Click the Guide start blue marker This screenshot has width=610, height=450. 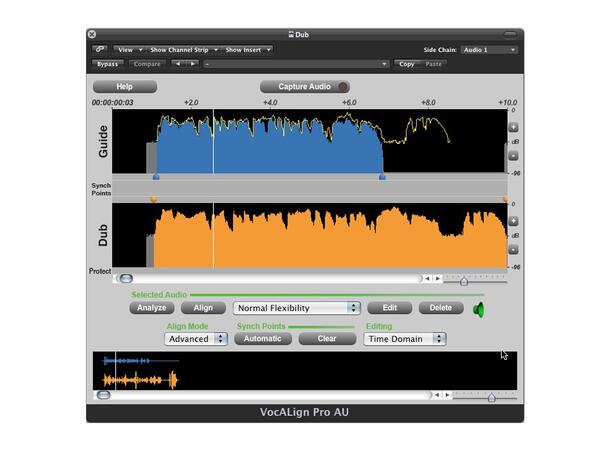(156, 177)
